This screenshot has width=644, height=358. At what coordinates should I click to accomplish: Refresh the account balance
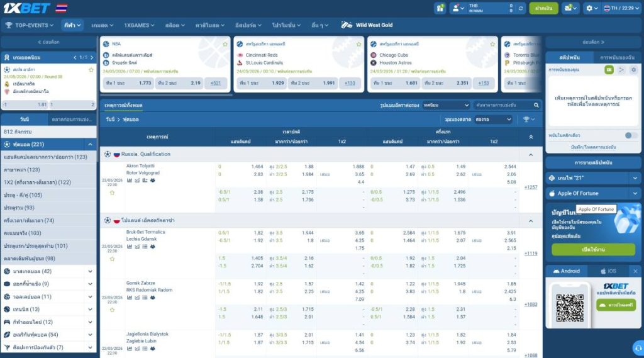tap(521, 8)
